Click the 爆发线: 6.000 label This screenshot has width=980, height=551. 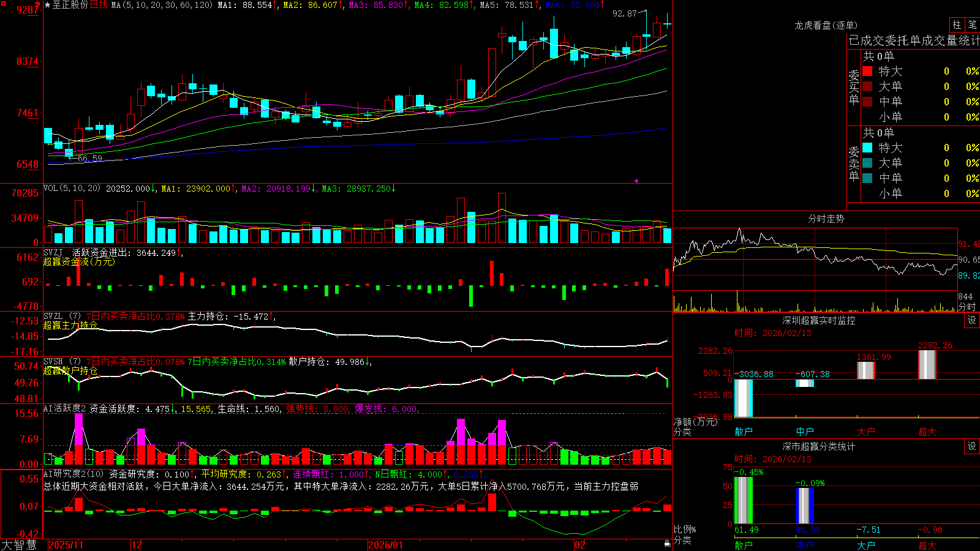click(386, 409)
